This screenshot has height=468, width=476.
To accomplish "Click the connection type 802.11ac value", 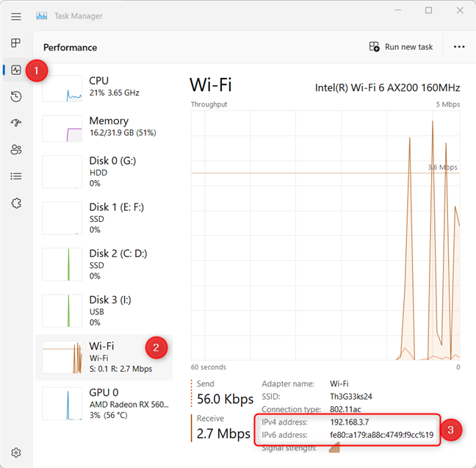I will (x=345, y=409).
